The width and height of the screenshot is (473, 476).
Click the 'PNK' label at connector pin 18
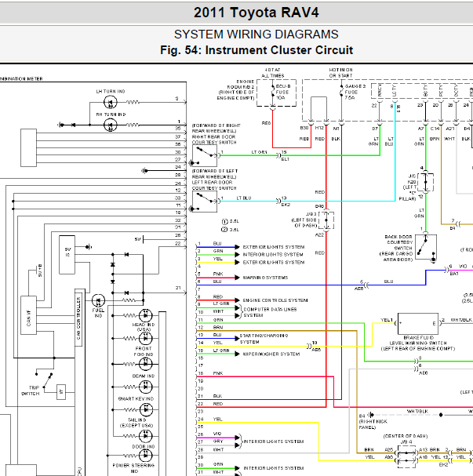[218, 373]
